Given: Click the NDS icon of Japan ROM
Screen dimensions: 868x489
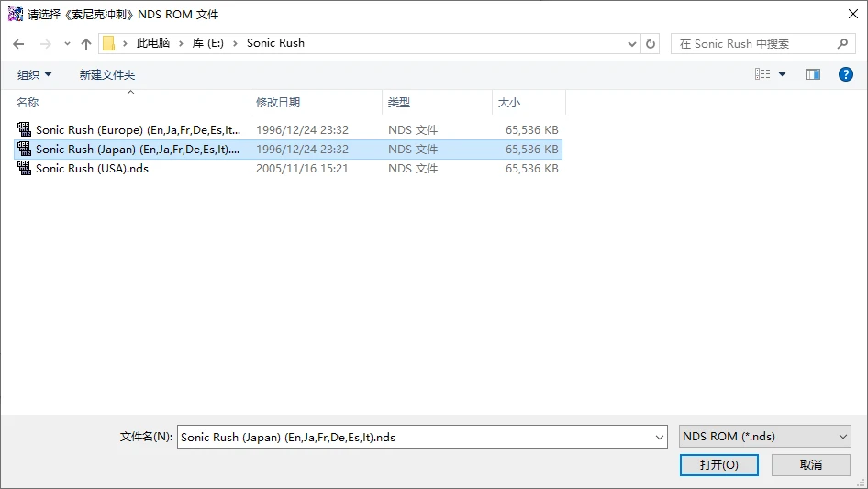Looking at the screenshot, I should [24, 149].
